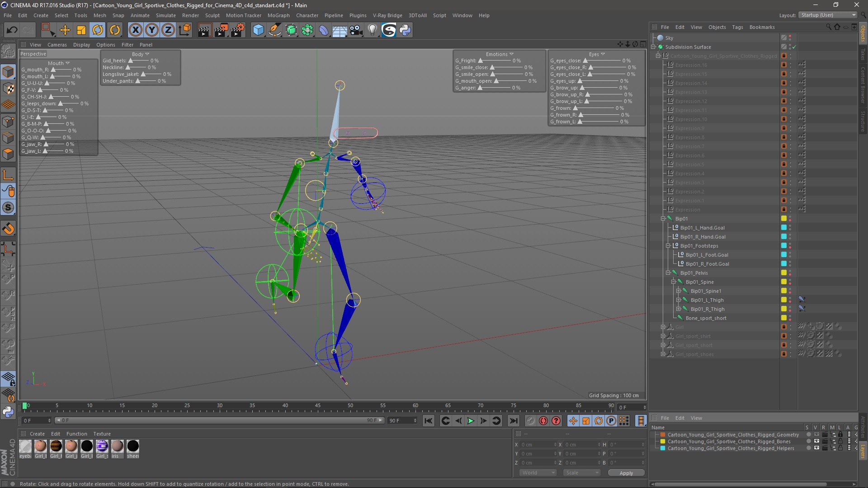
Task: Adjust the G_eyes_close slider
Action: click(585, 61)
